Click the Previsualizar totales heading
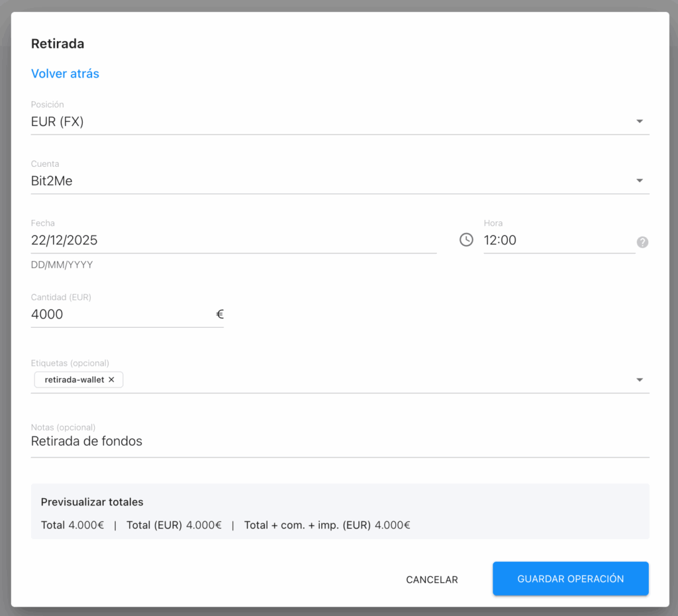The width and height of the screenshot is (678, 616). point(92,502)
